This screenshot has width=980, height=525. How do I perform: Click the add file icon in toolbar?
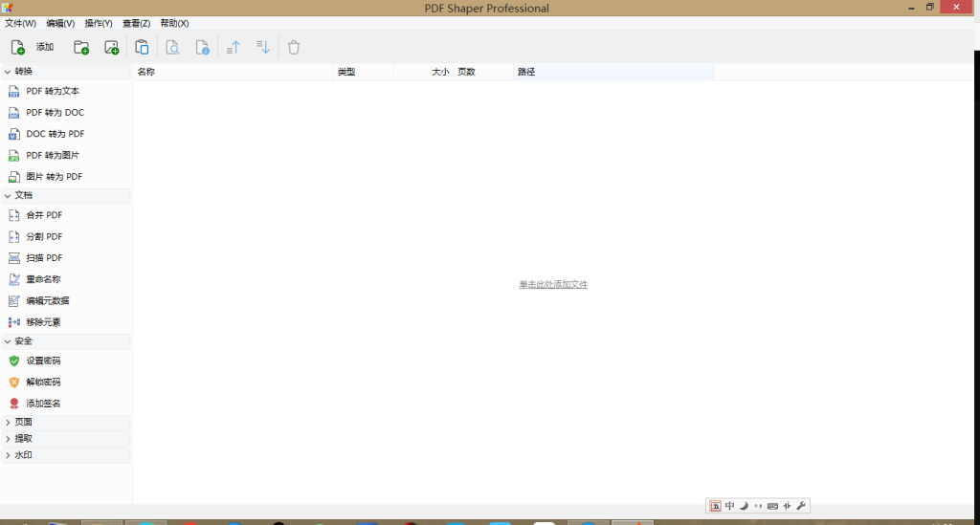(17, 48)
